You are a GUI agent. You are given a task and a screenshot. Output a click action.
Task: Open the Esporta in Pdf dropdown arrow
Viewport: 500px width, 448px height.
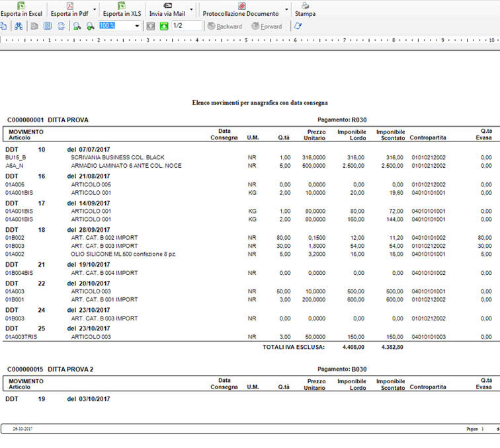95,9
